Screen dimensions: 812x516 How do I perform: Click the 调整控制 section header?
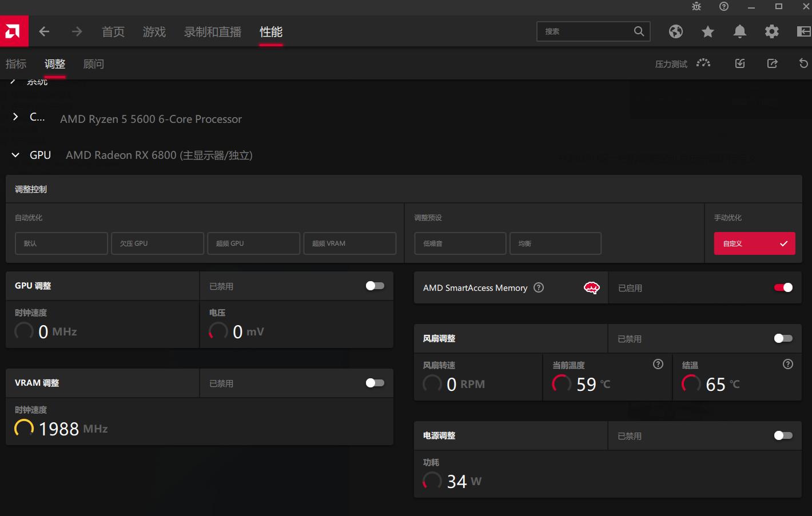[x=31, y=189]
